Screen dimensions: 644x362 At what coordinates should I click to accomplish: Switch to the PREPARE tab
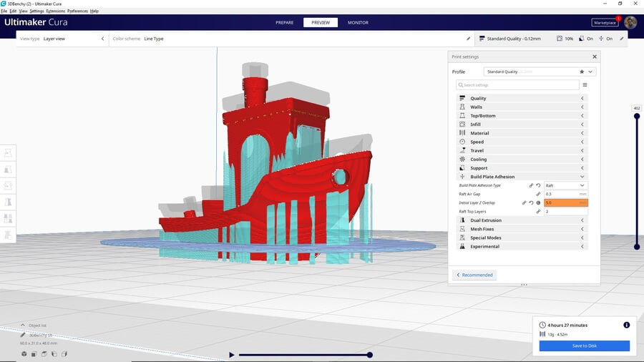point(285,22)
